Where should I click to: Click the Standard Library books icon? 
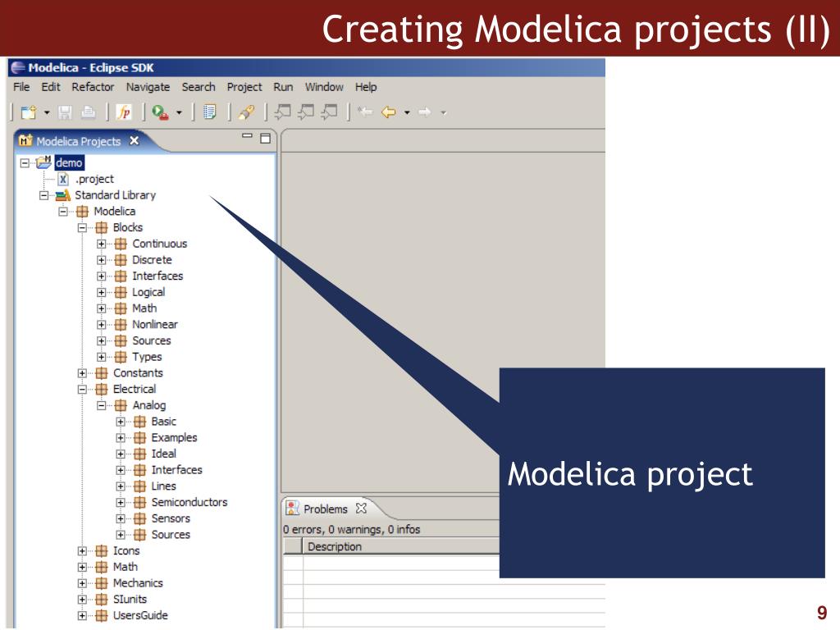coord(63,195)
